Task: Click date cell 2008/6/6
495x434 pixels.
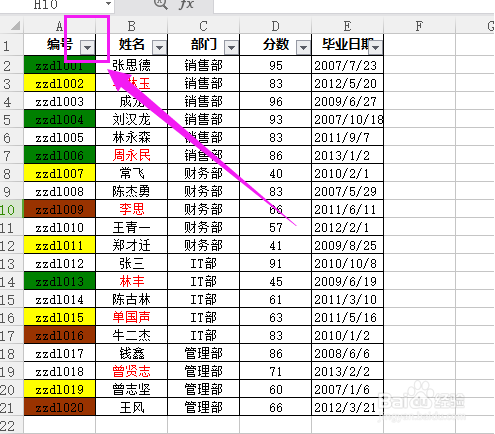Action: point(348,354)
